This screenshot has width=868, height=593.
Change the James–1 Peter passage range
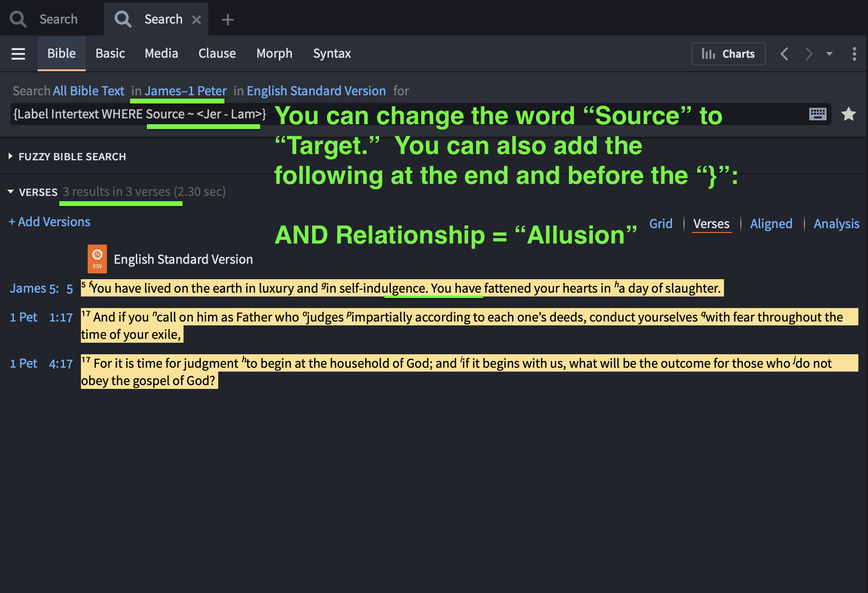[185, 91]
